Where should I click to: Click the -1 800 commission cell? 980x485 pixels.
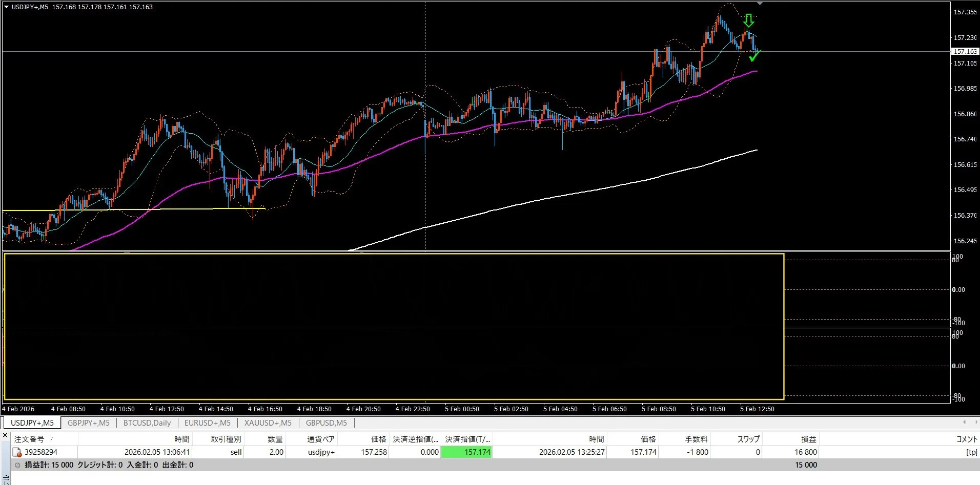698,452
